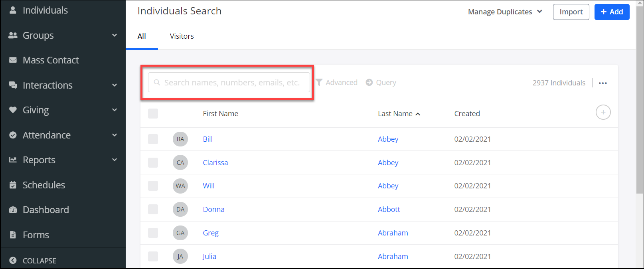Screen dimensions: 644x269
Task: Click in the search names input field
Action: click(231, 83)
